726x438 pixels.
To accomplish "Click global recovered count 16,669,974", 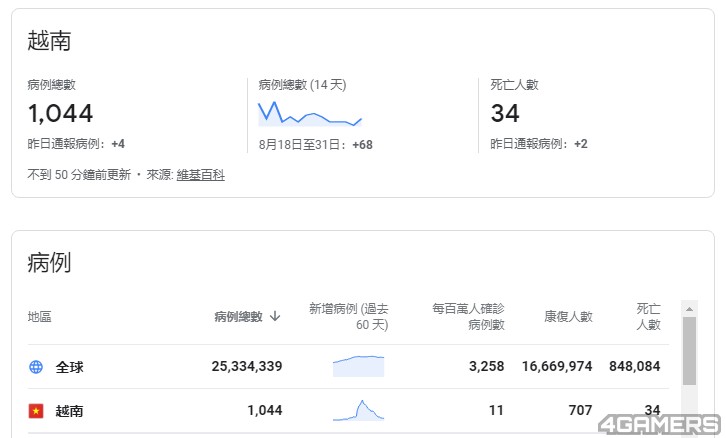I will tap(557, 366).
